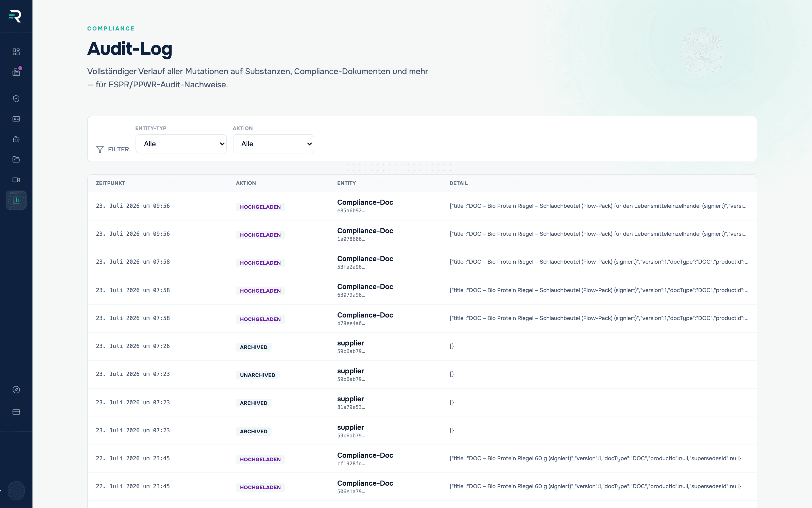Click the supplier entity at 07:26

pos(351,343)
